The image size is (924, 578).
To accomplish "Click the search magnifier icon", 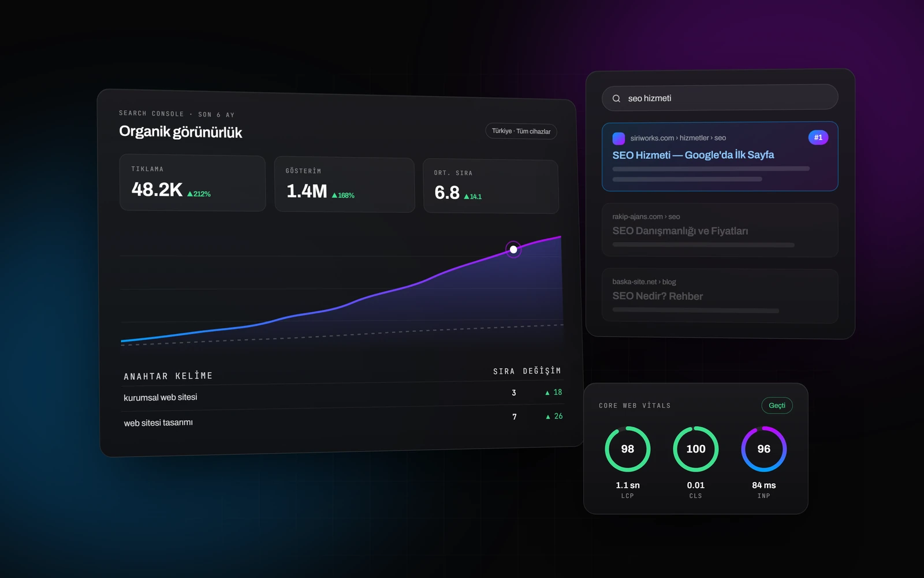I will (616, 98).
